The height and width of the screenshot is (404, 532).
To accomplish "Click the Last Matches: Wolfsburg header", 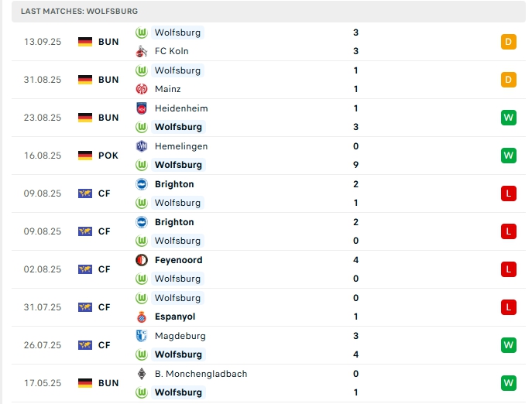I will (x=80, y=12).
